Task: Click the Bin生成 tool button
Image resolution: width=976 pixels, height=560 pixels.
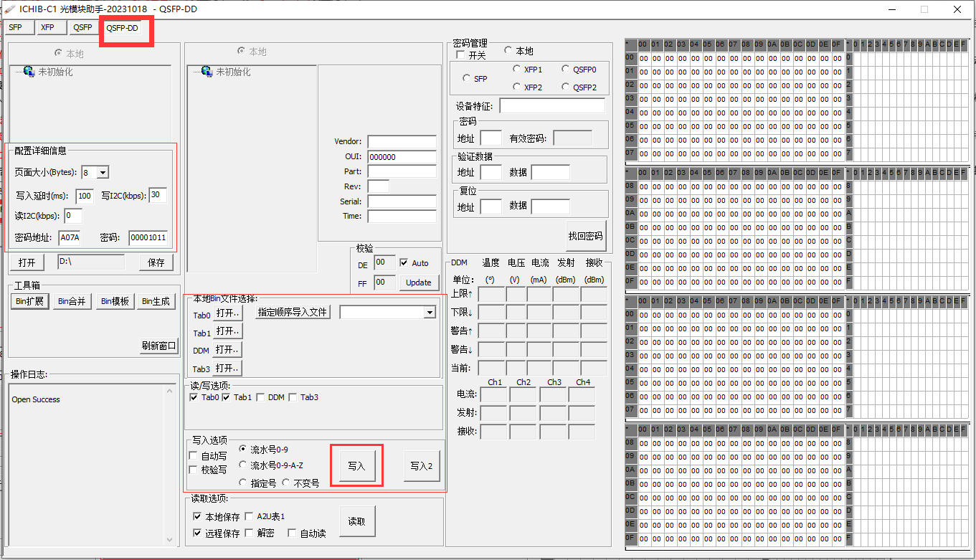Action: [x=156, y=301]
